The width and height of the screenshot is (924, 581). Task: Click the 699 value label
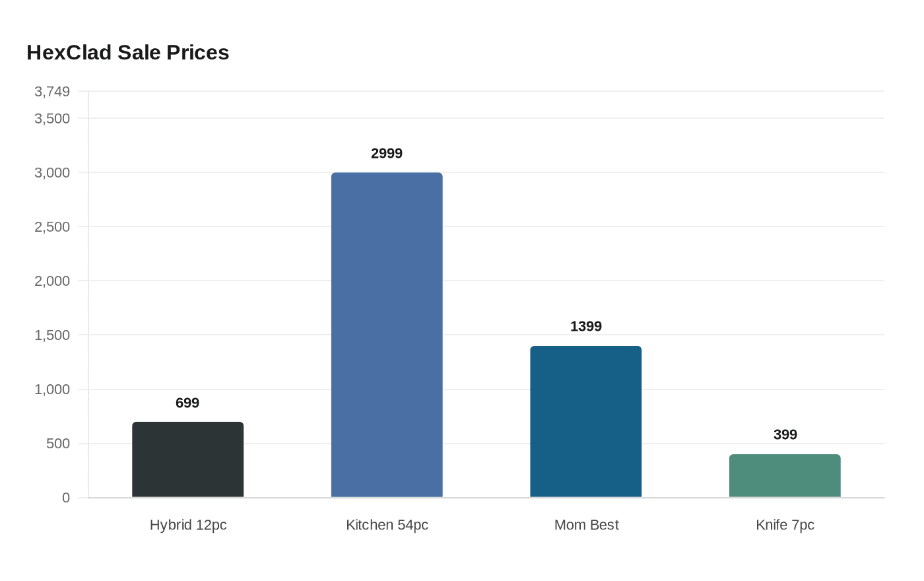click(x=187, y=403)
